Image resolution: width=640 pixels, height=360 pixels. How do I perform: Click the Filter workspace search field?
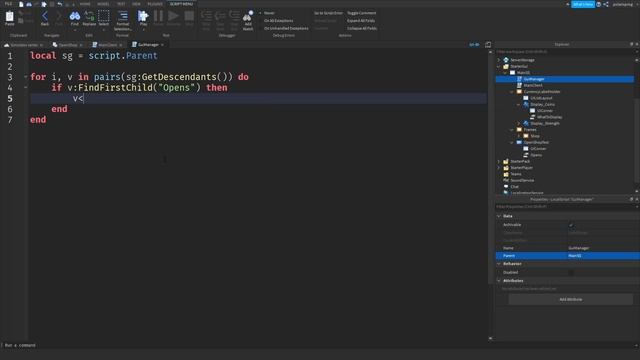point(565,52)
